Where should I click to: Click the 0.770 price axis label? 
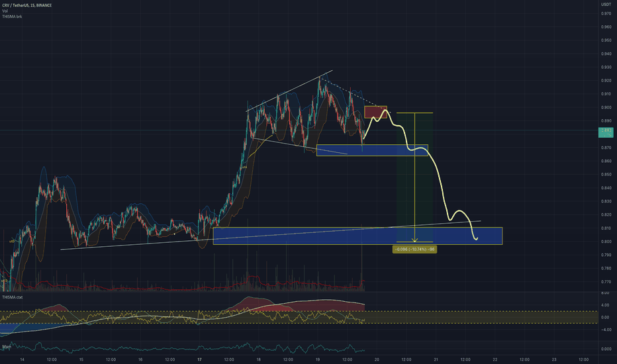pos(606,282)
